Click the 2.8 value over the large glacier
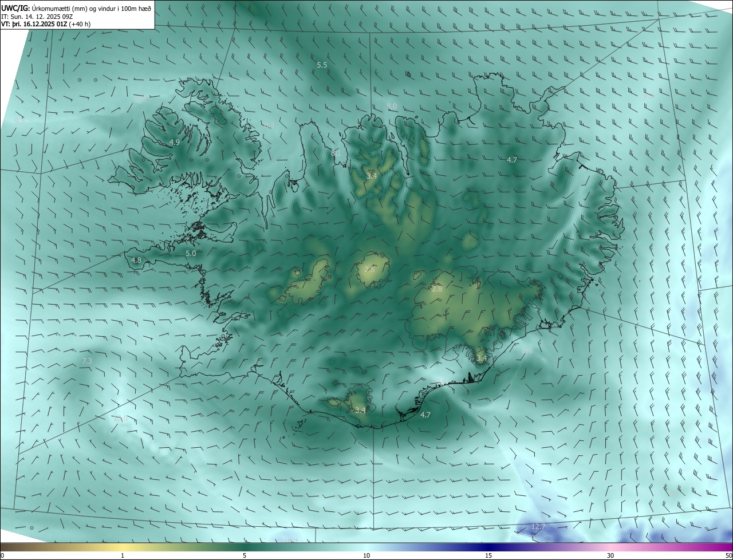 coord(437,289)
